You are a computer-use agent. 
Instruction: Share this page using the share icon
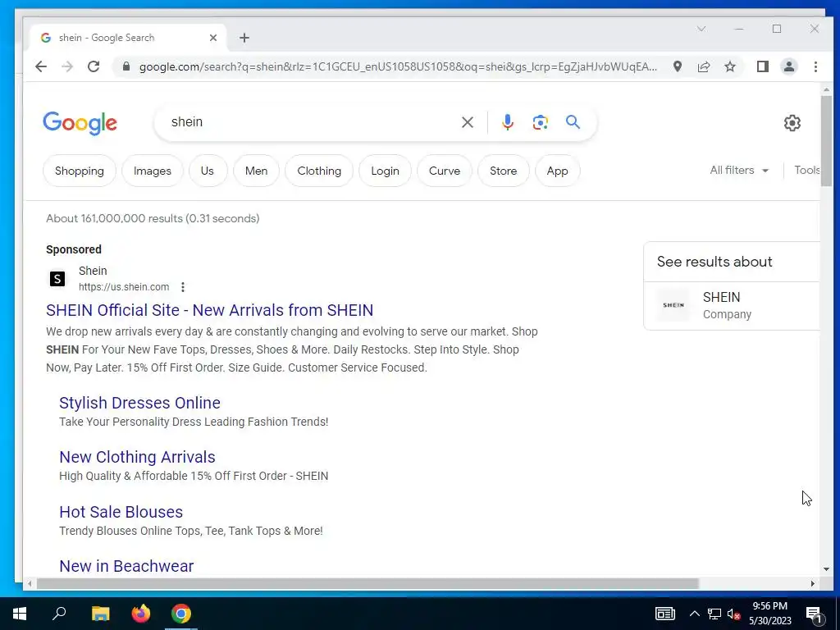(703, 66)
